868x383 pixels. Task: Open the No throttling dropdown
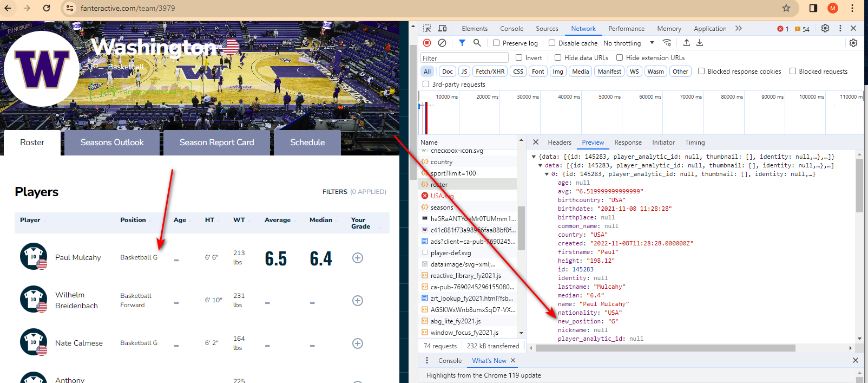pyautogui.click(x=629, y=43)
